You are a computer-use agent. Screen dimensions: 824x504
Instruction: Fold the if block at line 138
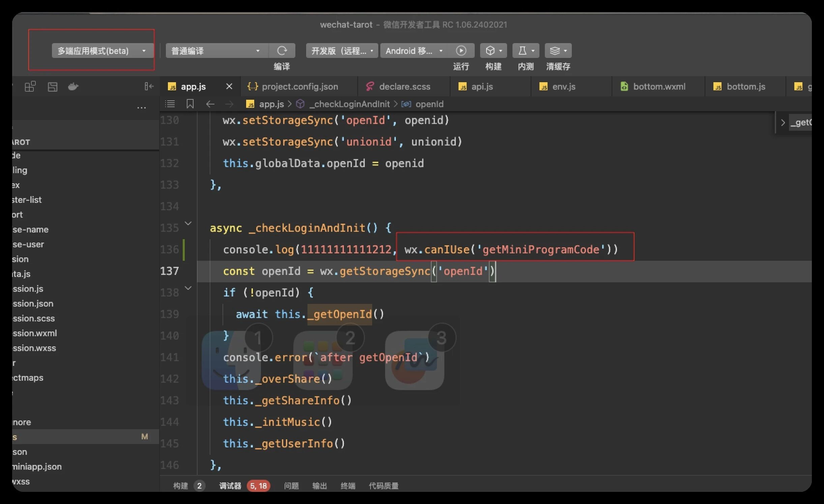coord(188,288)
